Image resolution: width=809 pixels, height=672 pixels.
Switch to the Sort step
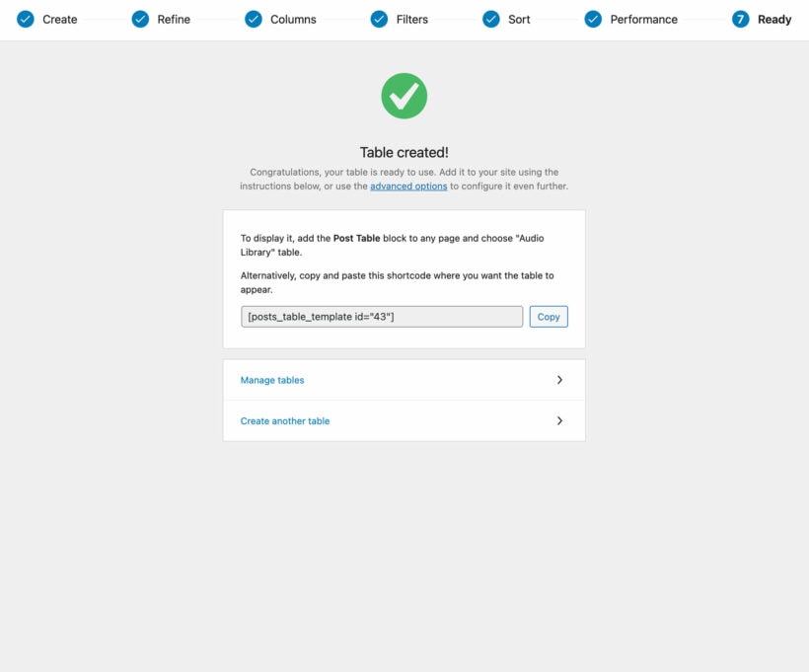pos(517,19)
